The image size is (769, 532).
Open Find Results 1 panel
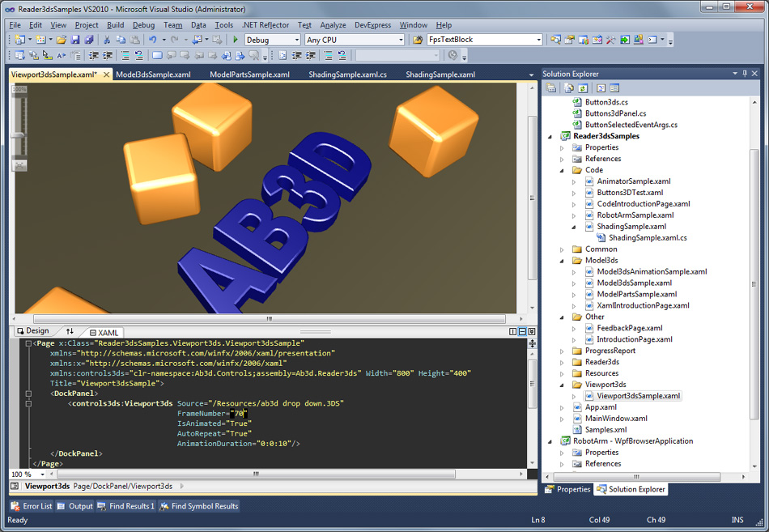126,506
